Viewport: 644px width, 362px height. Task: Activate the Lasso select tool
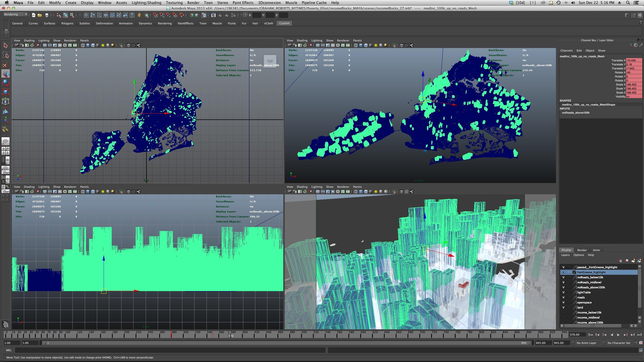pyautogui.click(x=6, y=55)
